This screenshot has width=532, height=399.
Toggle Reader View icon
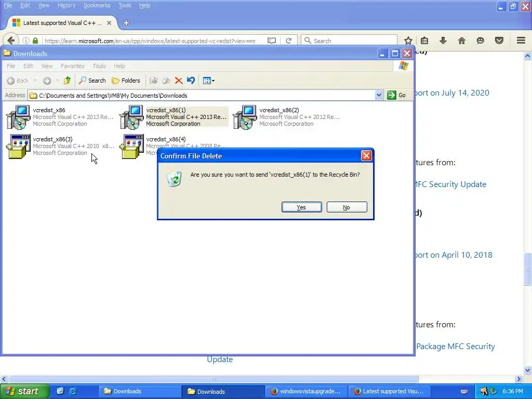pyautogui.click(x=271, y=41)
